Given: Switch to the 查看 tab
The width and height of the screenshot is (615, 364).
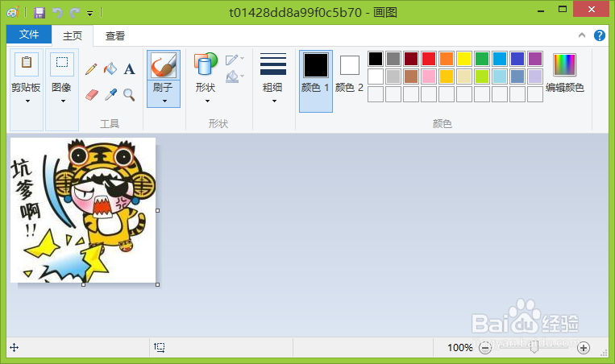Looking at the screenshot, I should click(x=115, y=35).
